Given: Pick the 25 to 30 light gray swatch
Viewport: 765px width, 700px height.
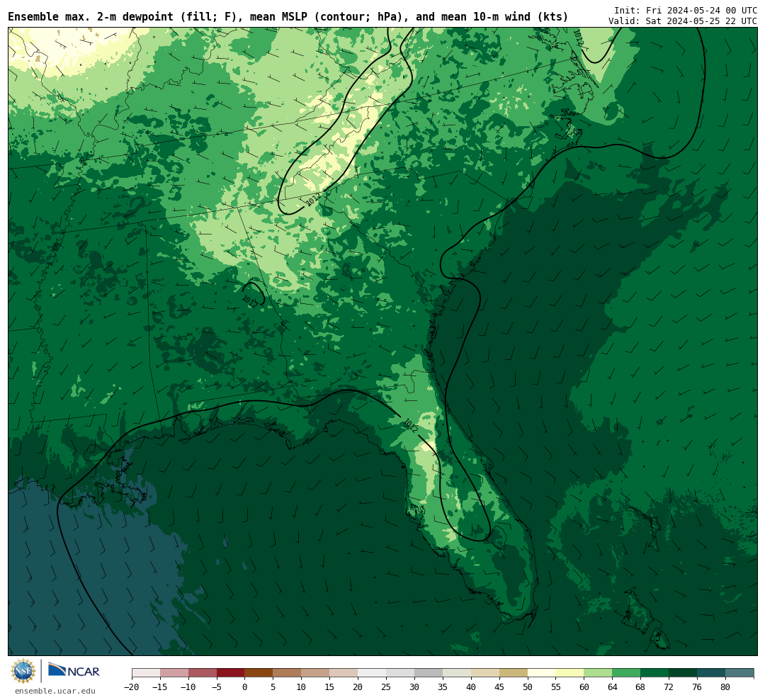Looking at the screenshot, I should click(x=400, y=673).
